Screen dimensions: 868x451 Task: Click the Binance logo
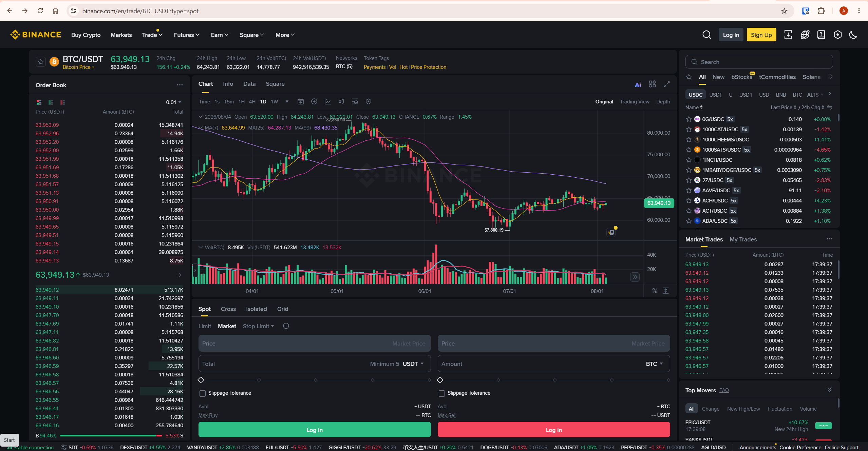[36, 35]
